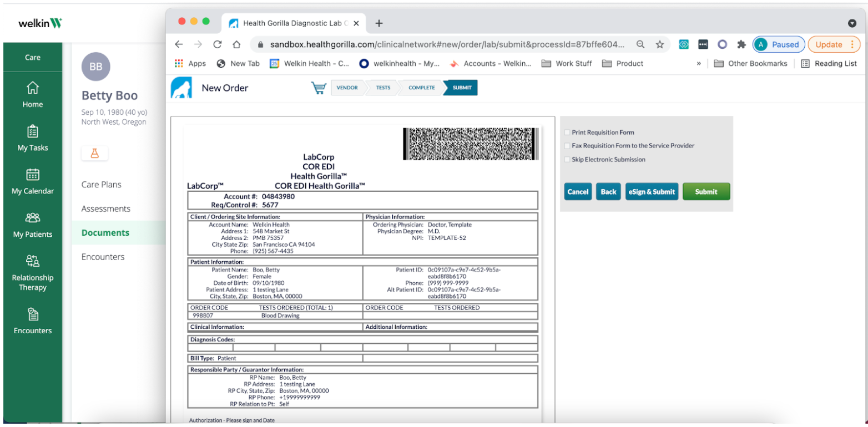This screenshot has height=427, width=868.
Task: Click the green Submit button
Action: click(706, 191)
